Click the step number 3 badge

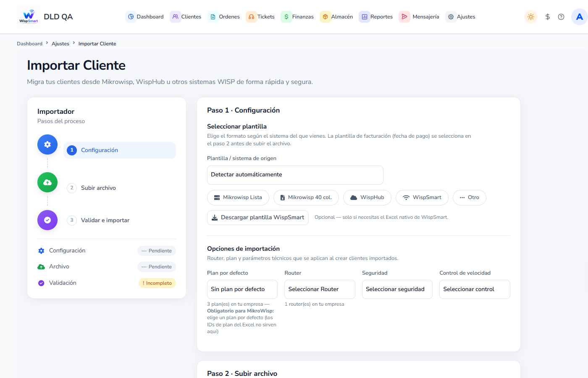tap(72, 220)
